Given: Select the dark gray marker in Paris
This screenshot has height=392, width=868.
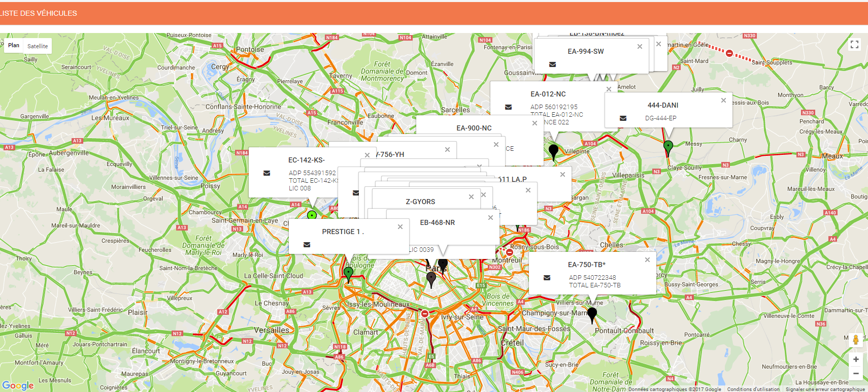Looking at the screenshot, I should [431, 279].
